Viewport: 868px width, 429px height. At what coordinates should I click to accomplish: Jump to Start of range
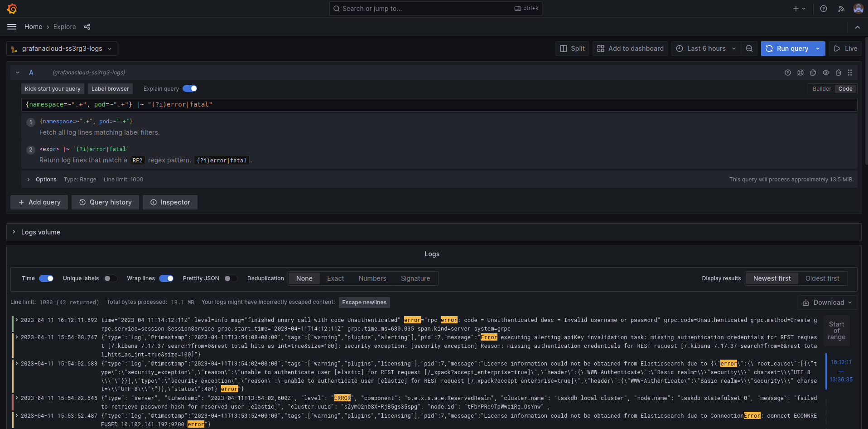coord(836,331)
